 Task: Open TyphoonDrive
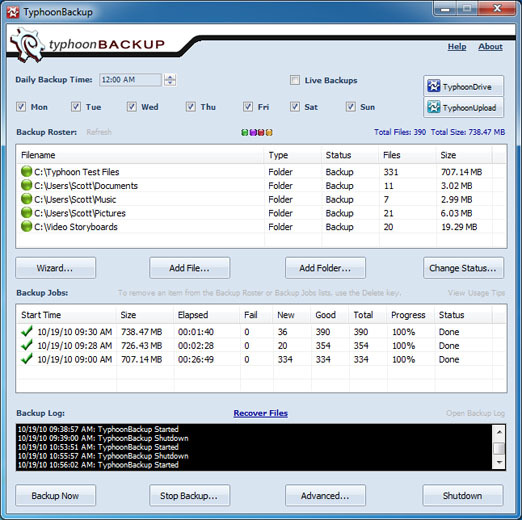463,86
